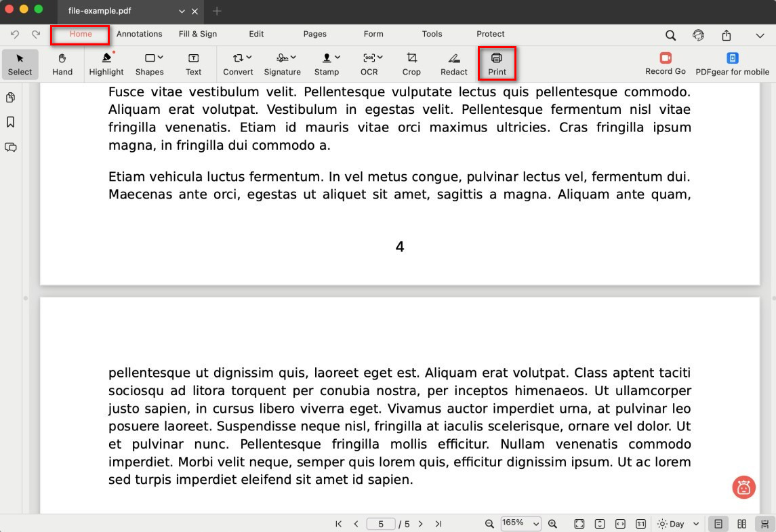Toggle single page view mode
The image size is (776, 532).
tap(718, 524)
